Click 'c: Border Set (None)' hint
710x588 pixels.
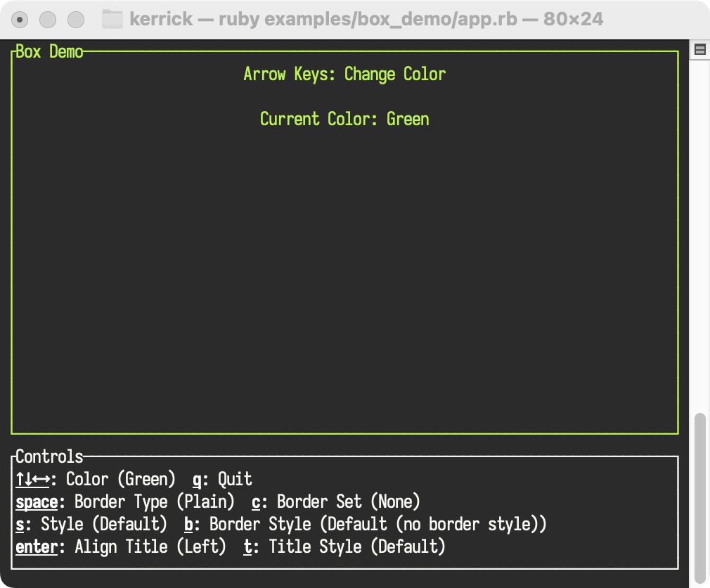tap(336, 502)
